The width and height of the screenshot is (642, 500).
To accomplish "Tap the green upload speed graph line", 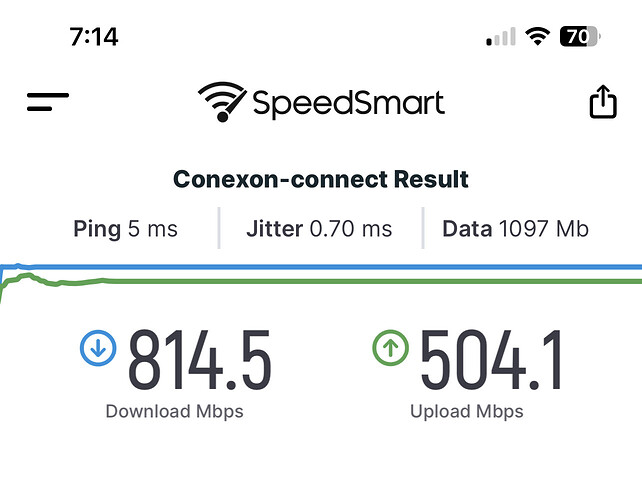I will tap(328, 281).
